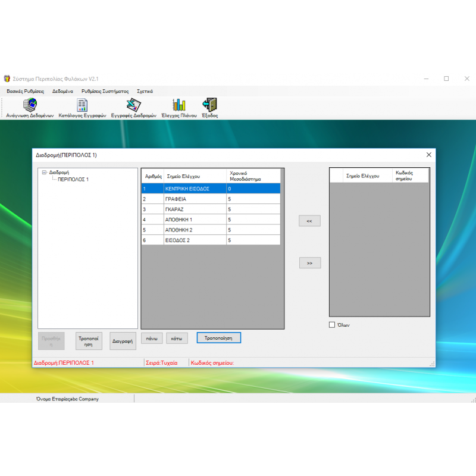
Task: Click the Διαγραφή button
Action: [x=123, y=341]
